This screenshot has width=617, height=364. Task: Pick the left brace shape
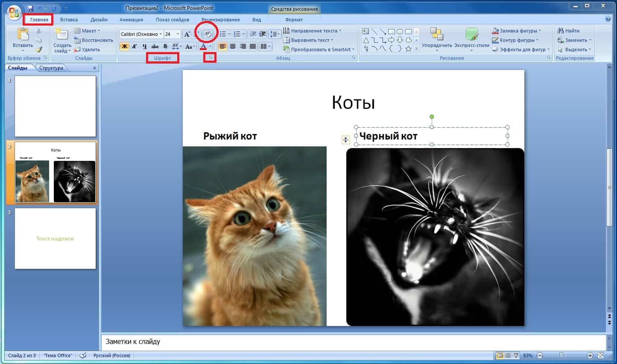391,49
